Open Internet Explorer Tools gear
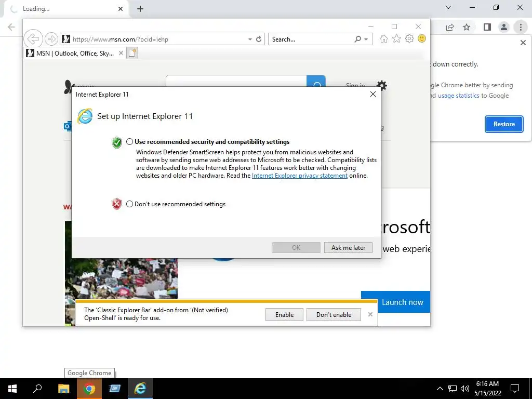This screenshot has height=399, width=532. tap(409, 38)
